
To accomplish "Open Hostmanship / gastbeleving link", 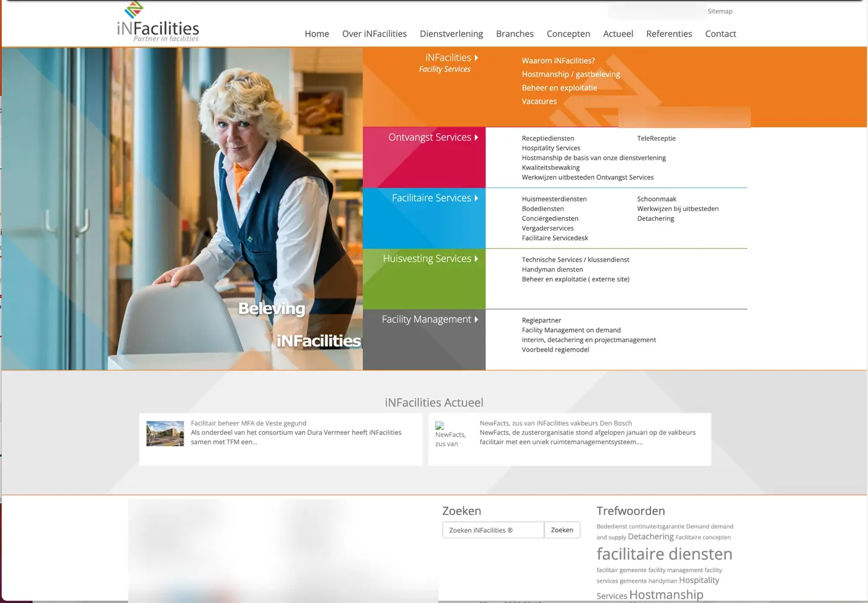I will pos(570,74).
